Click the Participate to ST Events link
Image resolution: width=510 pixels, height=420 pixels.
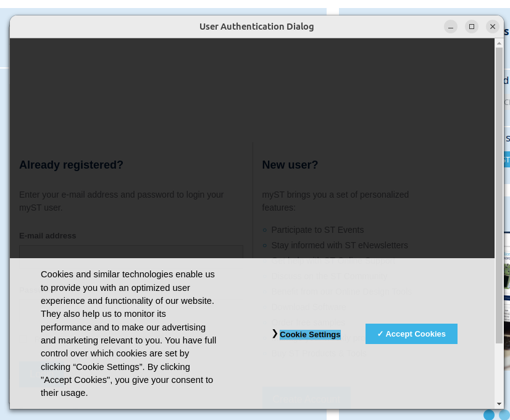pos(317,230)
